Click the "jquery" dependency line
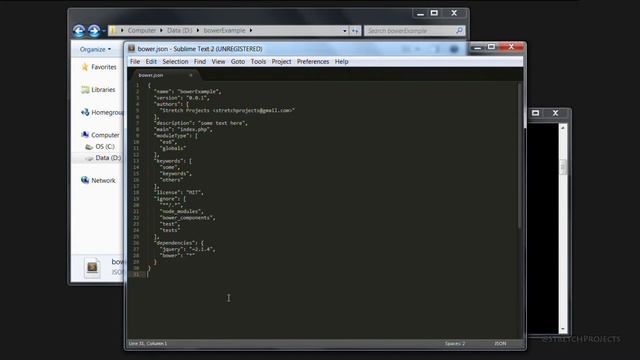This screenshot has height=360, width=640. click(x=187, y=249)
